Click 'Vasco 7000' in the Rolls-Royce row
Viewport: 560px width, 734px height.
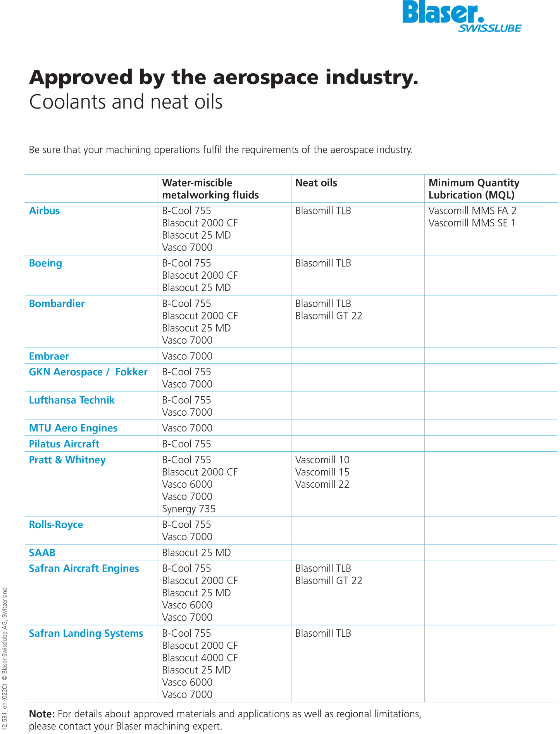click(x=187, y=537)
